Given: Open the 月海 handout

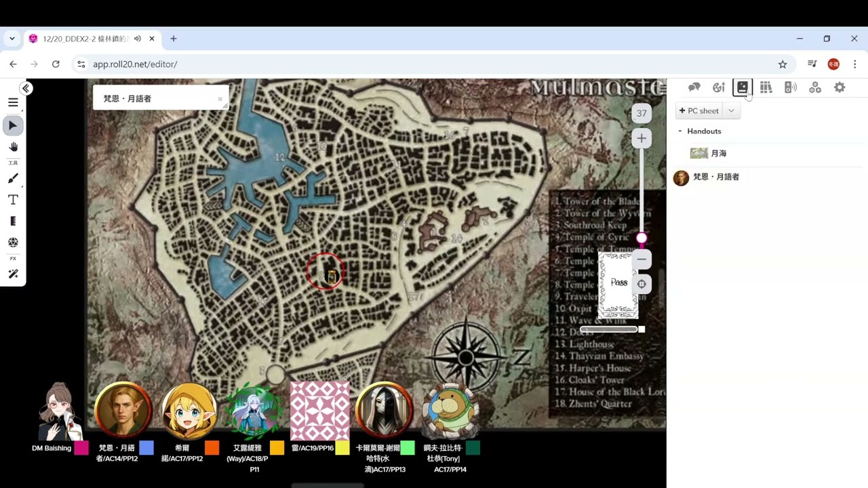Looking at the screenshot, I should [718, 154].
